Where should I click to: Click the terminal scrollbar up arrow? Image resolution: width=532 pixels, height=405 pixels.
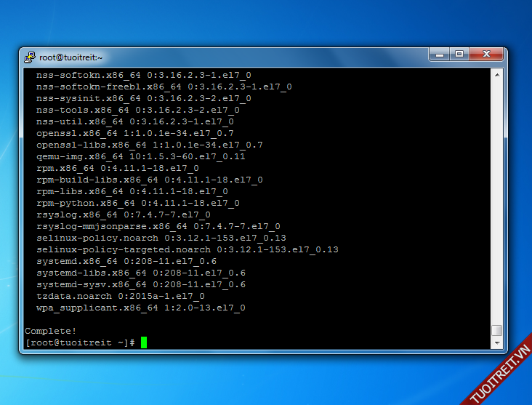[x=497, y=74]
